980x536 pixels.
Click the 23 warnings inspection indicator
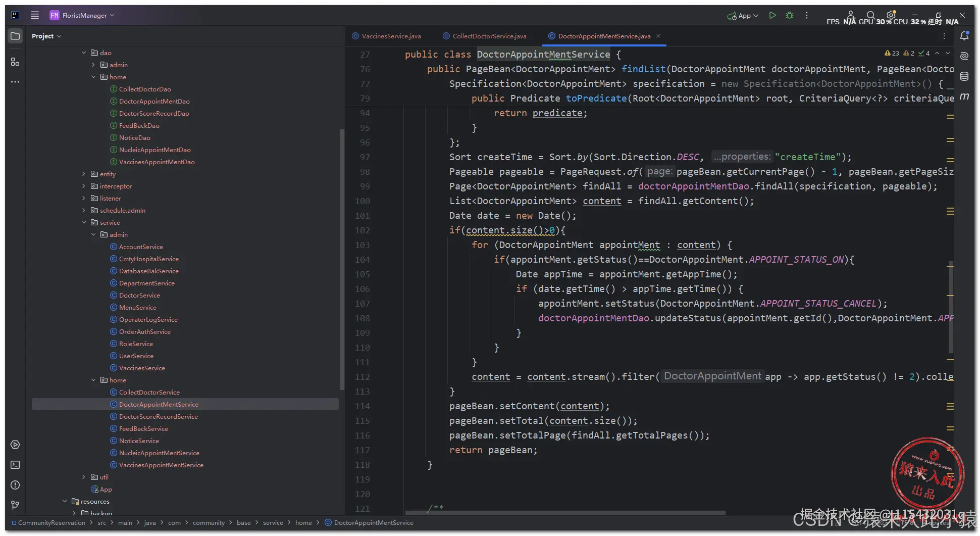[892, 53]
